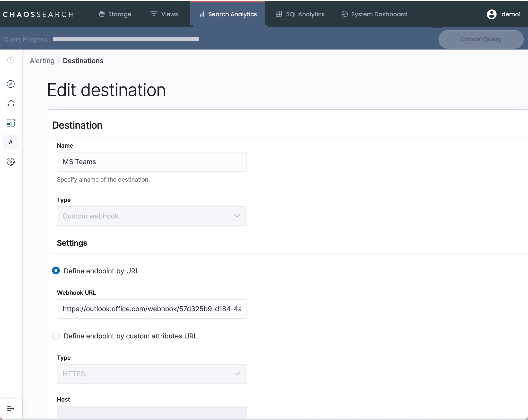The image size is (528, 420).
Task: Switch to the SQL Analytics tab
Action: pyautogui.click(x=300, y=14)
